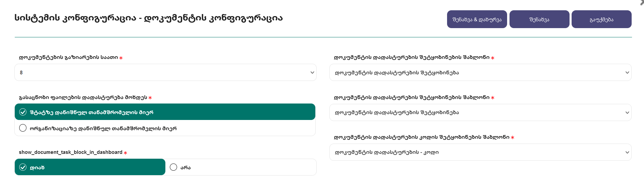
Task: Click chevron arrow of the კოდი template dropdown
Action: 627,152
